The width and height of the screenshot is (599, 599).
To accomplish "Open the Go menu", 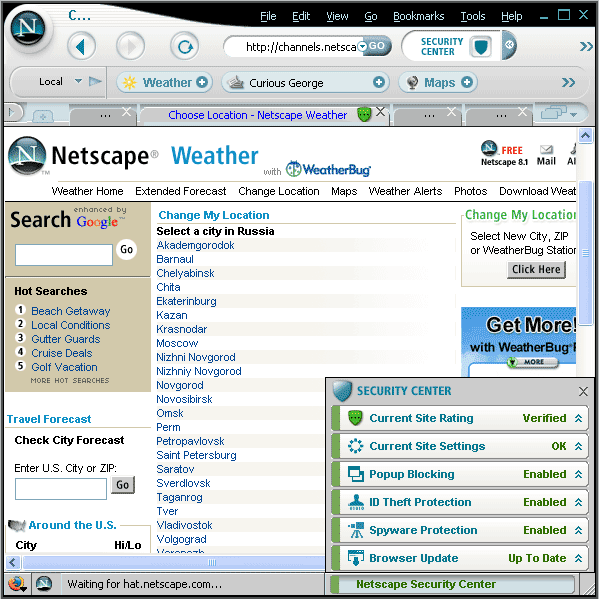I will (x=371, y=16).
